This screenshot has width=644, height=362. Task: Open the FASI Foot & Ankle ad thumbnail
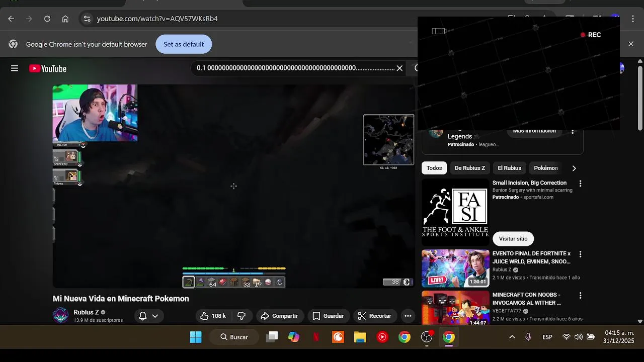click(x=455, y=213)
